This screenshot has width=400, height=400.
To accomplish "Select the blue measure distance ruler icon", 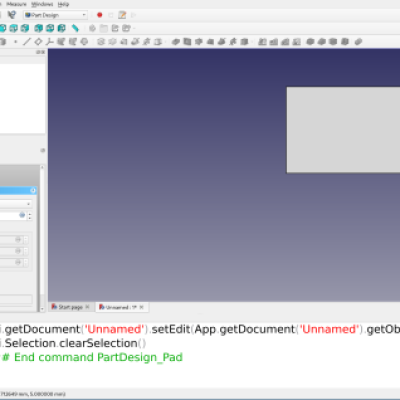I will click(x=75, y=28).
